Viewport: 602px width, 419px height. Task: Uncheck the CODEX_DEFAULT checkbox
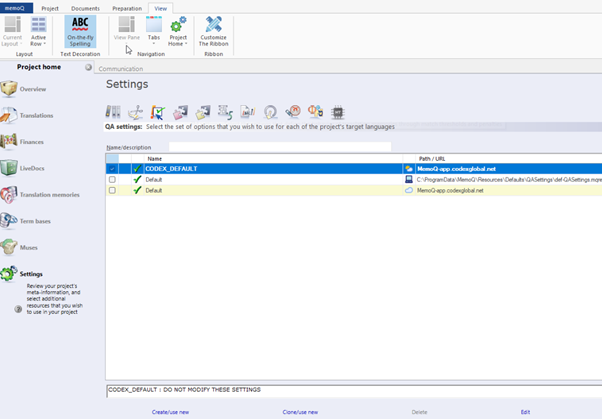(x=112, y=169)
